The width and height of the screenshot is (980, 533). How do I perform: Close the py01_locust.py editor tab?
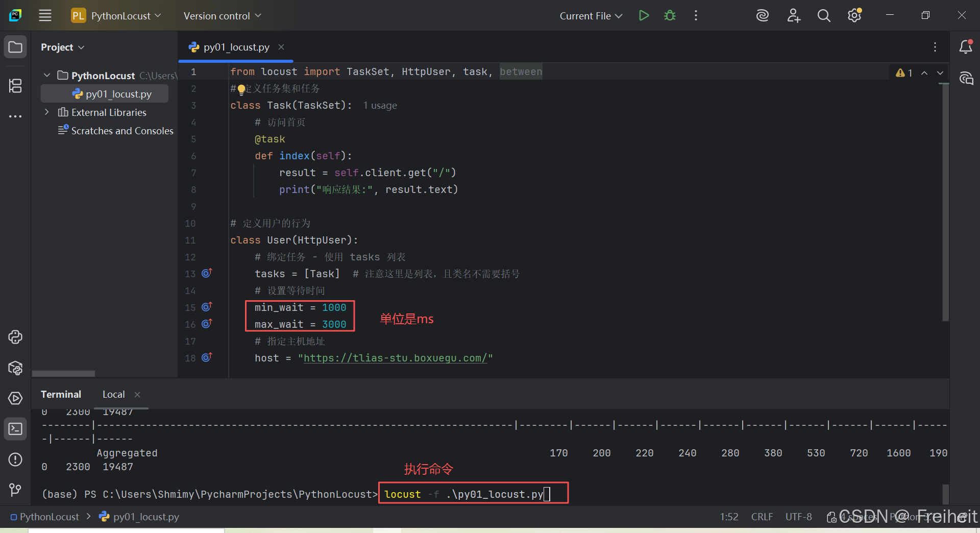coord(281,47)
